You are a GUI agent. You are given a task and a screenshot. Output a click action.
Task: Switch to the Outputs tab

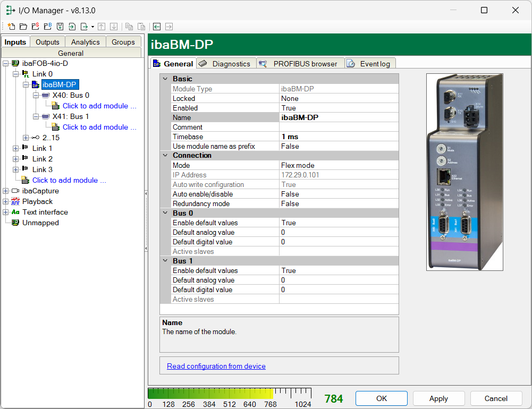47,42
